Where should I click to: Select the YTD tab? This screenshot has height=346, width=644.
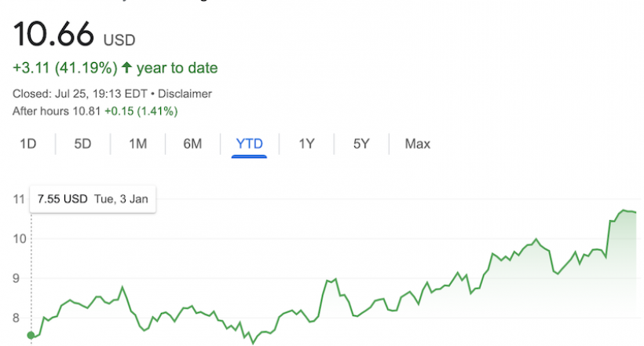tap(250, 144)
